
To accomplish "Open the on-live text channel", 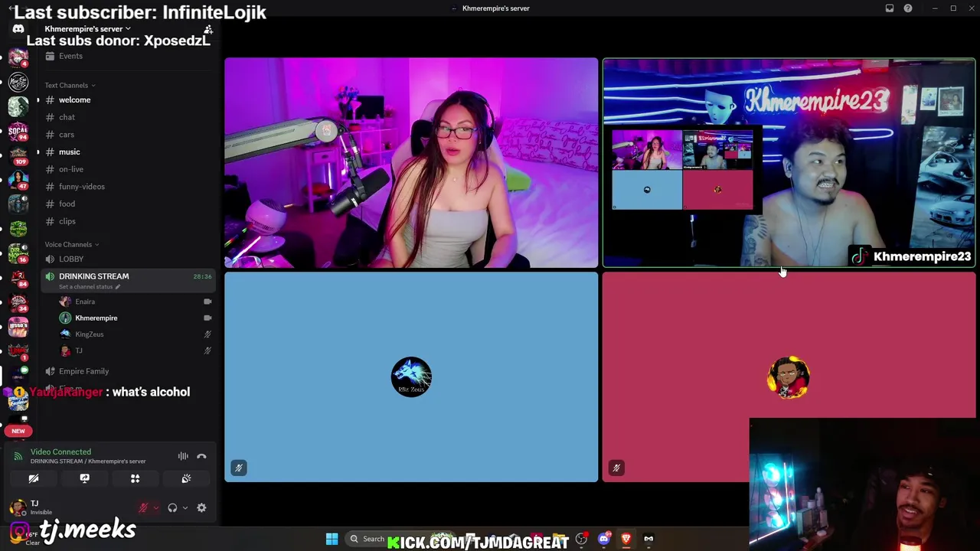I will coord(128,169).
